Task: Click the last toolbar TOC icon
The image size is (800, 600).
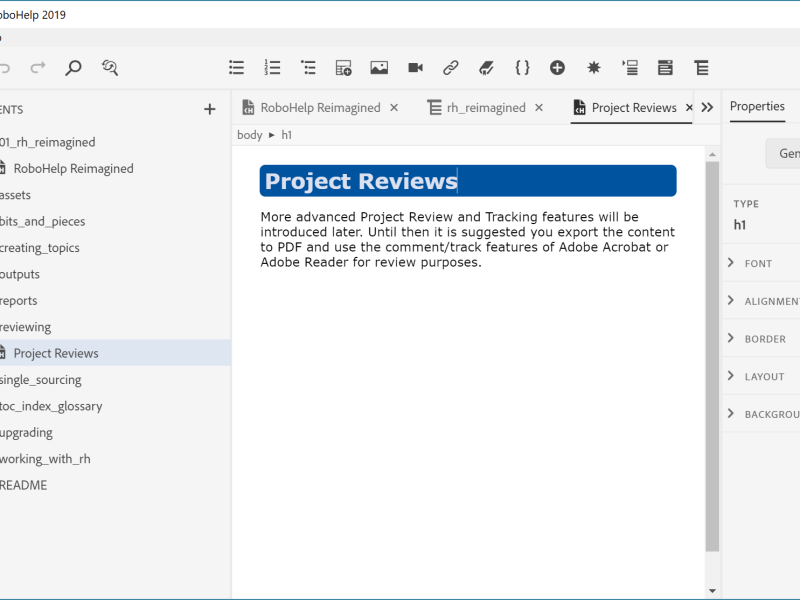Action: [702, 67]
